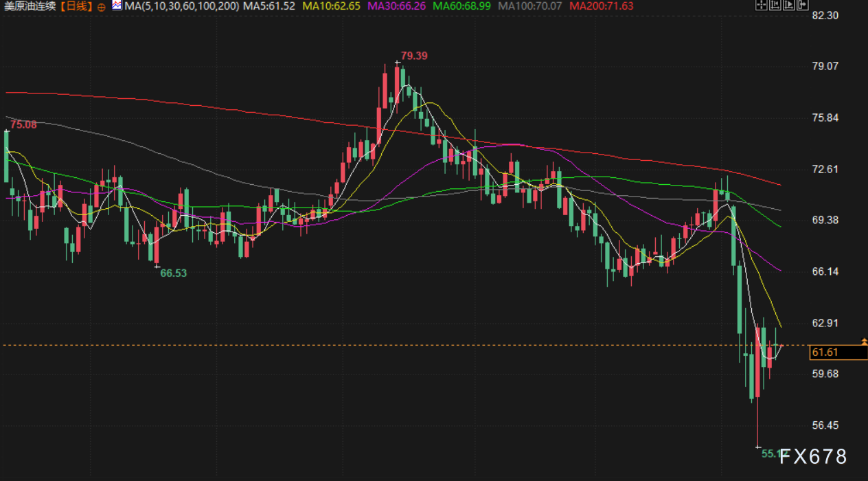Click the play-forward range icon
The height and width of the screenshot is (481, 868).
click(x=789, y=5)
